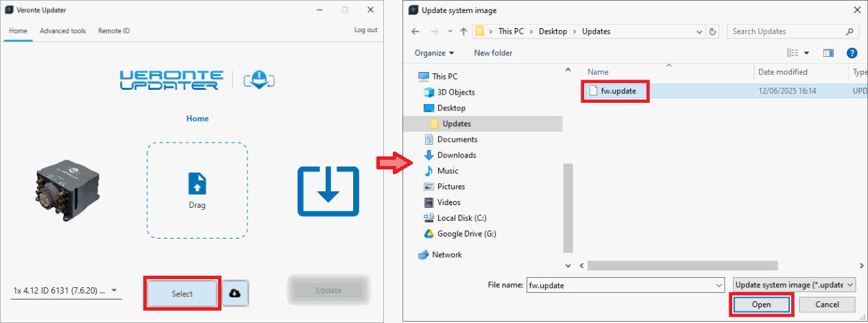Click the Up directory arrow
Screen dimensions: 868x323
click(x=464, y=32)
